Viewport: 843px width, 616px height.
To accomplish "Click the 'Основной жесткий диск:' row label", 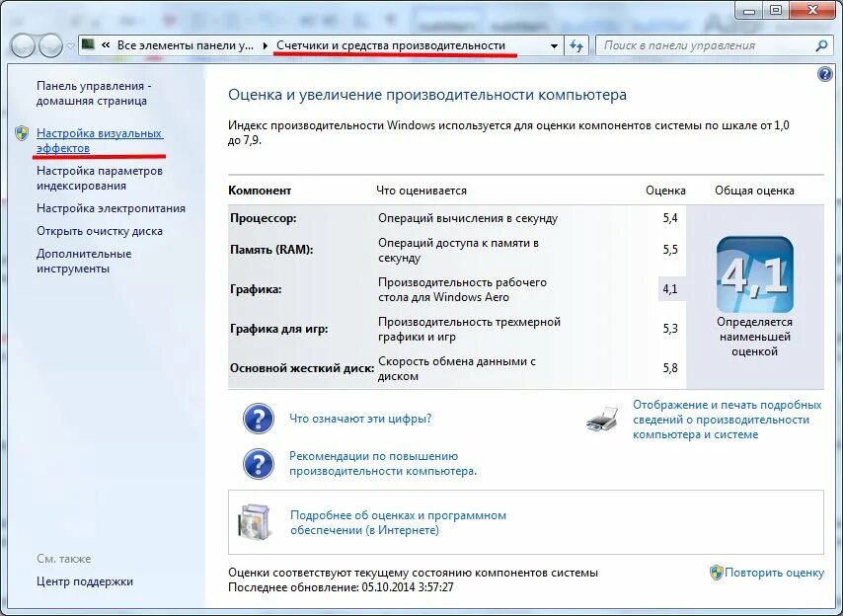I will click(x=302, y=368).
